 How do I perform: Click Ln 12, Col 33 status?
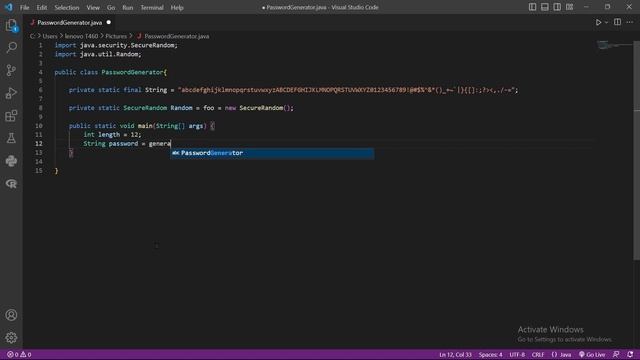455,355
